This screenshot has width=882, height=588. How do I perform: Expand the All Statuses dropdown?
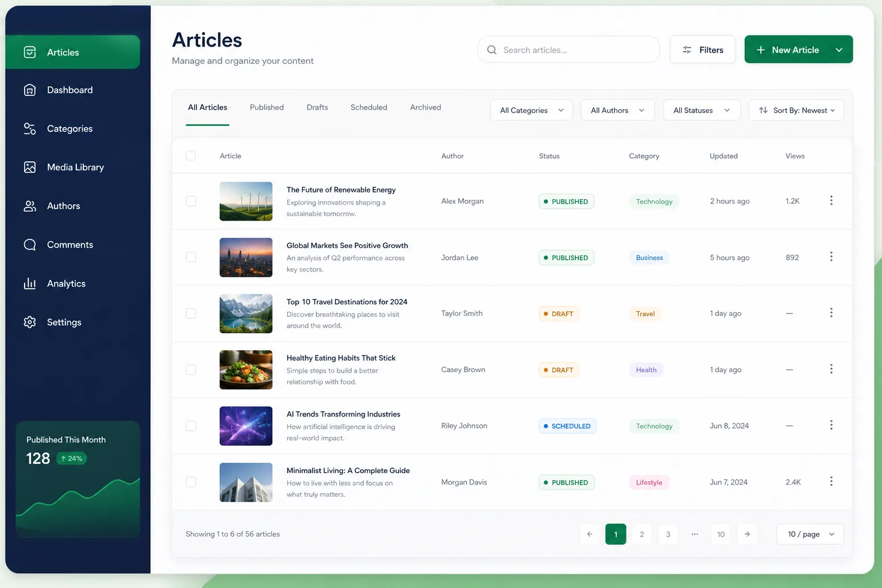[702, 110]
